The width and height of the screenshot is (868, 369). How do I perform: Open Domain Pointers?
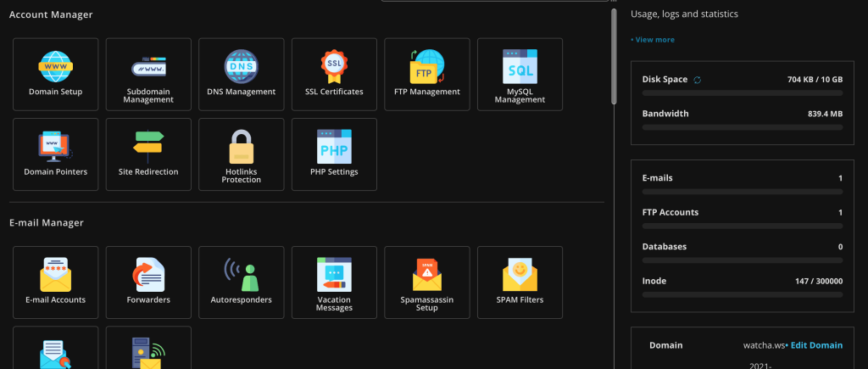point(55,154)
